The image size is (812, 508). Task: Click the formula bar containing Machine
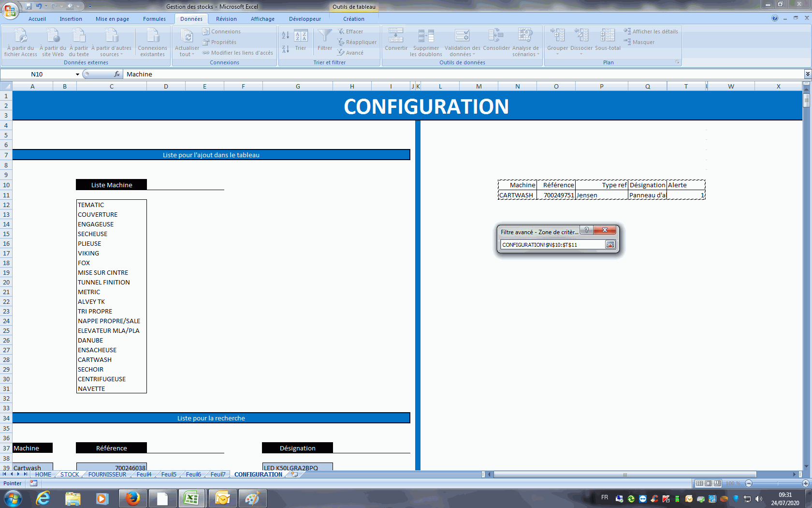(x=463, y=74)
